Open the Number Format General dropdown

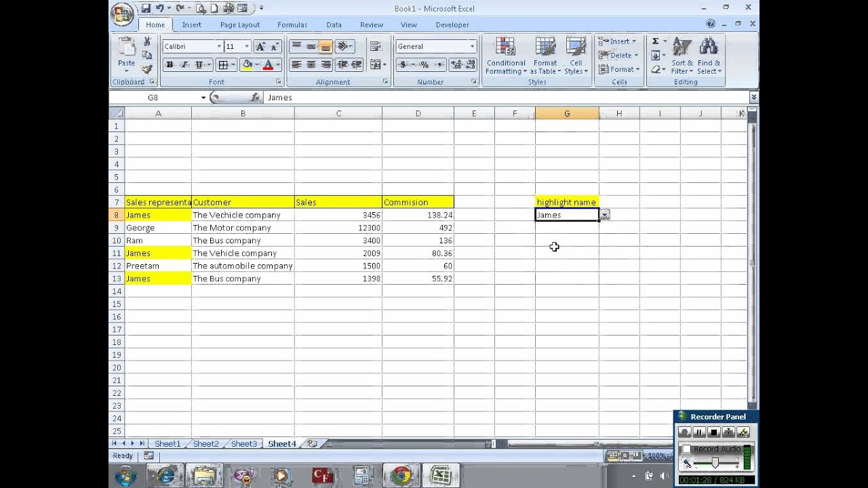(x=472, y=46)
